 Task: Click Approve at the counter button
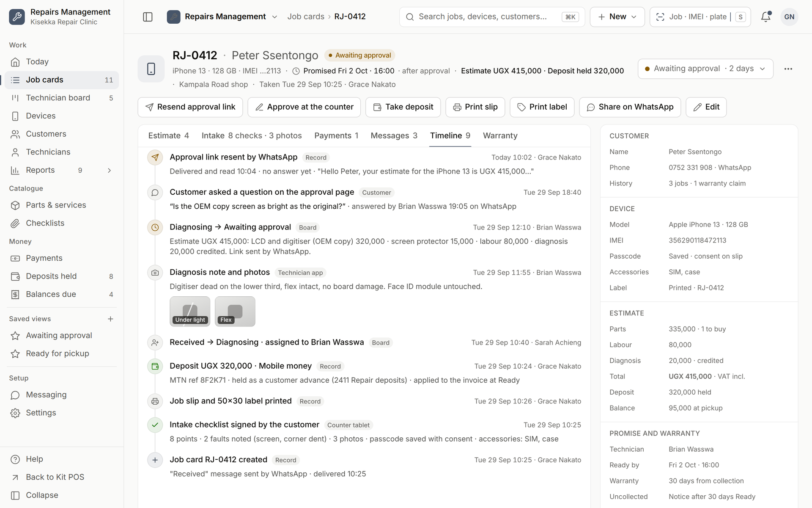point(304,107)
